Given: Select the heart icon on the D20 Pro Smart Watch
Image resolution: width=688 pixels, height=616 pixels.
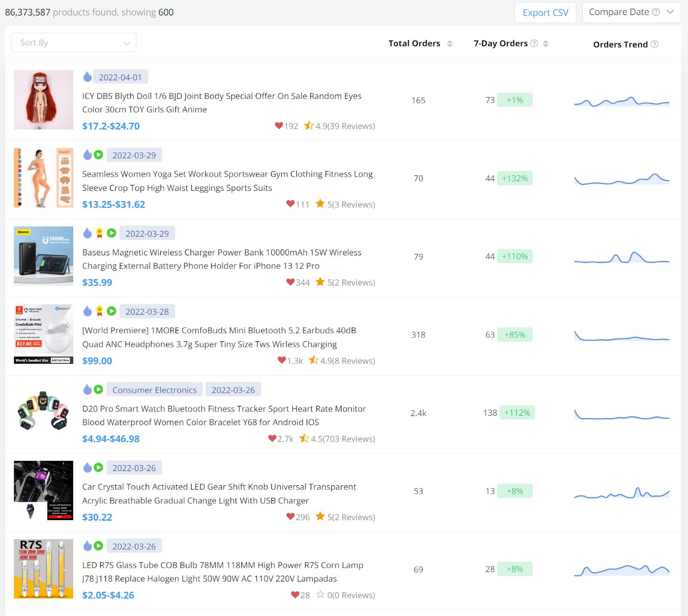Looking at the screenshot, I should coord(272,439).
